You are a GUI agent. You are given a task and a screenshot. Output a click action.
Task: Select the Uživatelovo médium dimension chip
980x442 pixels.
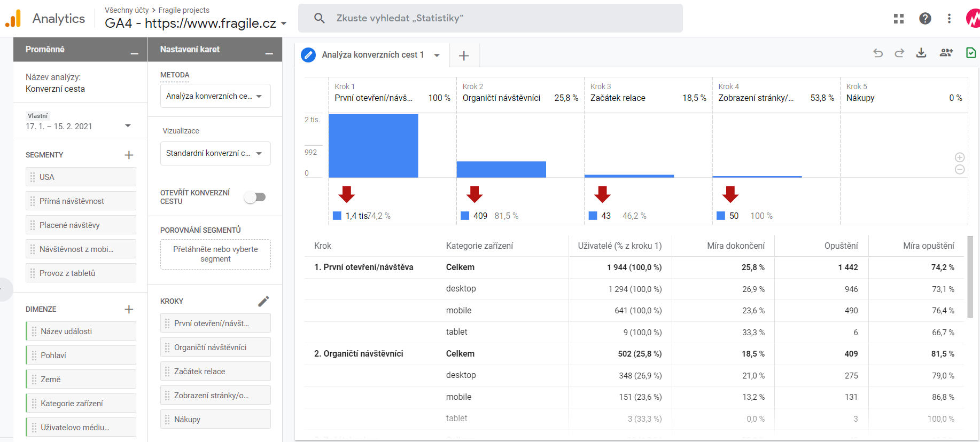tap(81, 427)
